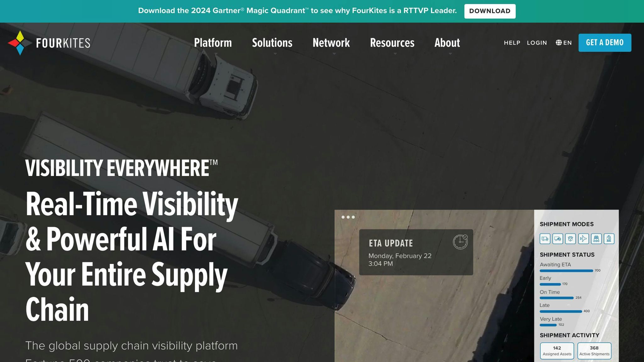
Task: Expand the Resources dropdown menu
Action: [x=392, y=43]
